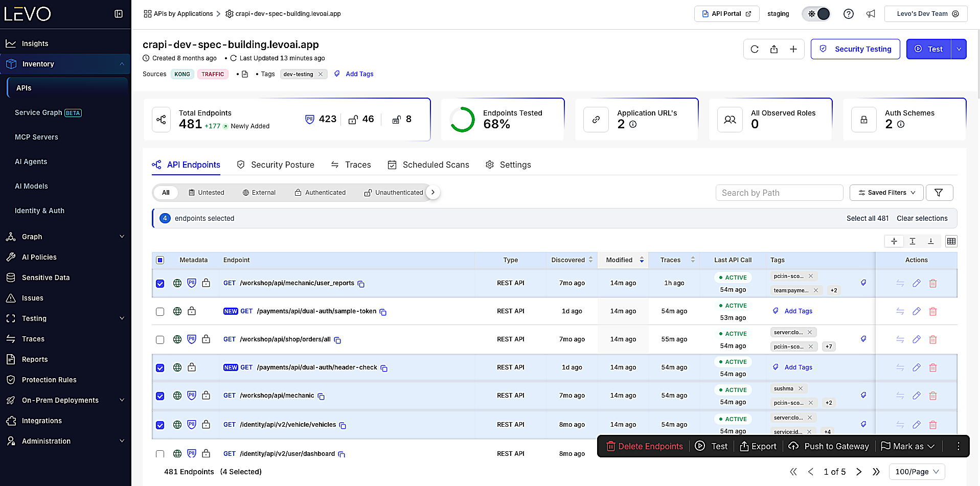Open the Mark as dropdown

pyautogui.click(x=908, y=446)
